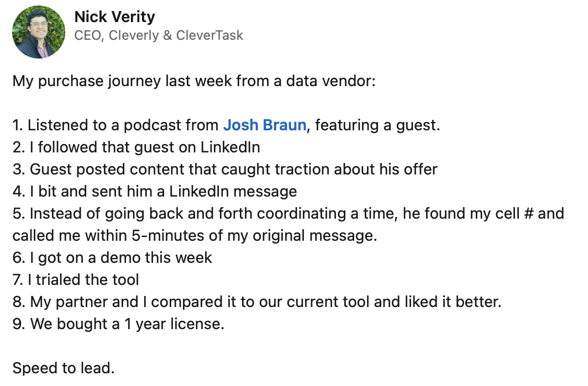Screen dimensions: 588x386
Task: Click step 7 I trialed the tool
Action: coord(76,280)
